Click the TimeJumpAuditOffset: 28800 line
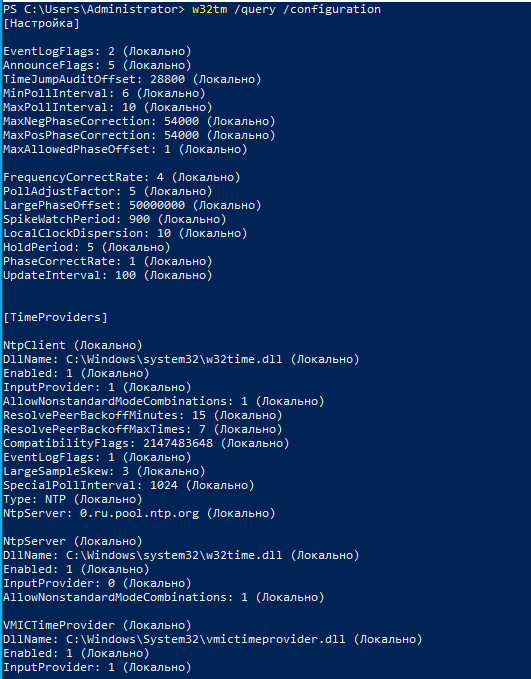The image size is (531, 679). pyautogui.click(x=132, y=79)
